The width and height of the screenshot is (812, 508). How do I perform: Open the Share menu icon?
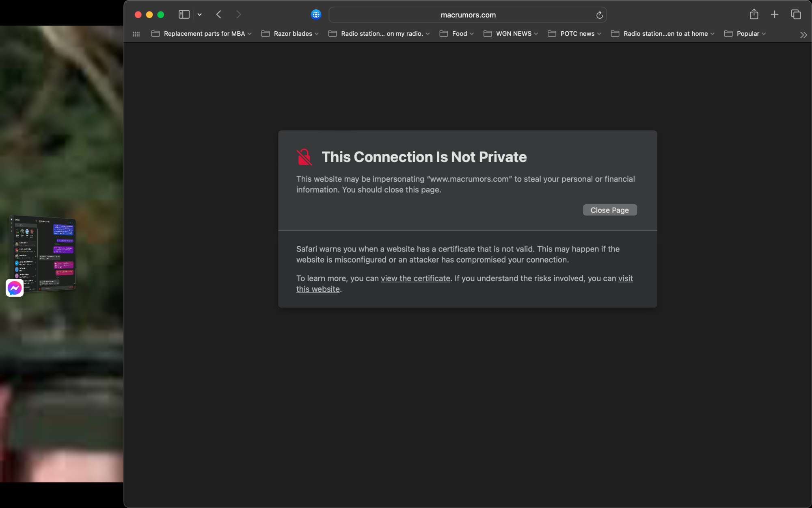click(754, 14)
